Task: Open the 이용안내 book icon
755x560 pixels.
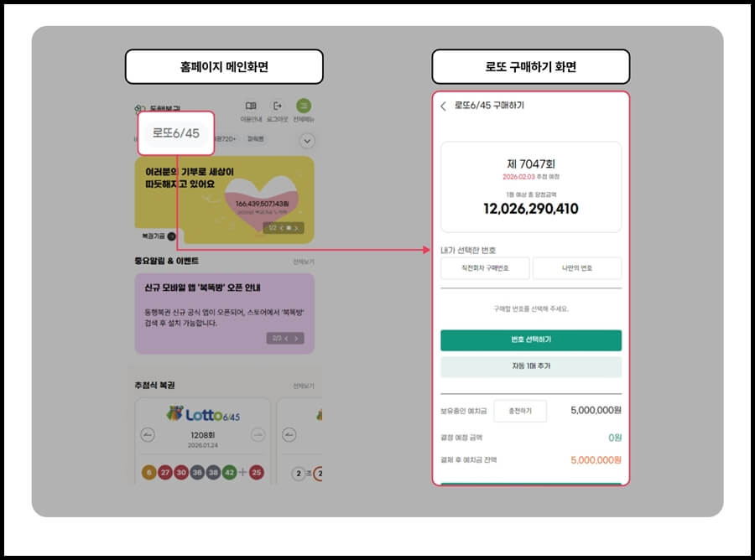Action: click(251, 106)
